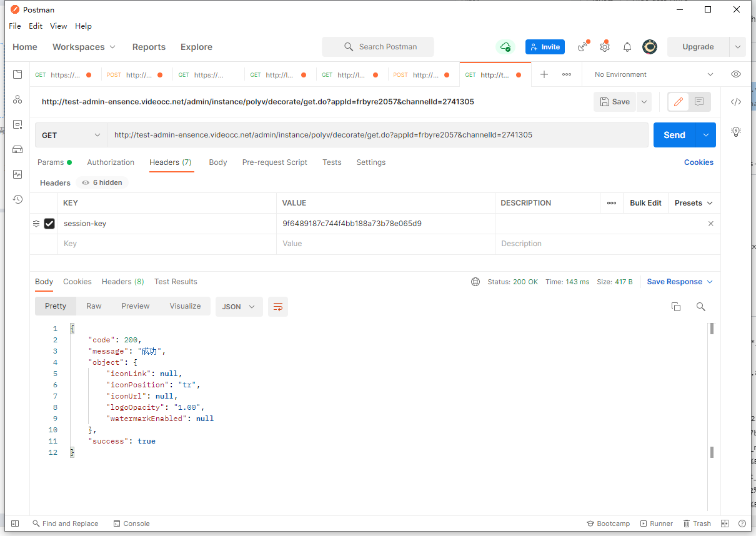Select the Visualize response view
The height and width of the screenshot is (536, 756).
(185, 306)
